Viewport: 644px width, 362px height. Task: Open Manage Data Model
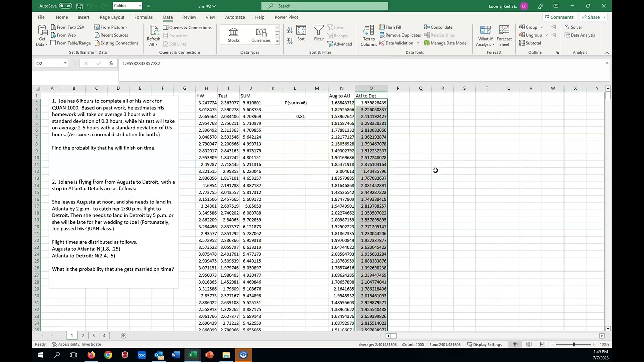(446, 43)
